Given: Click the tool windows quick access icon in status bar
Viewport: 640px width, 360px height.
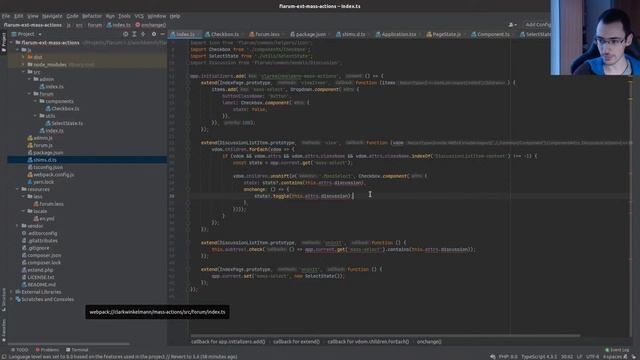Looking at the screenshot, I should pos(4,356).
